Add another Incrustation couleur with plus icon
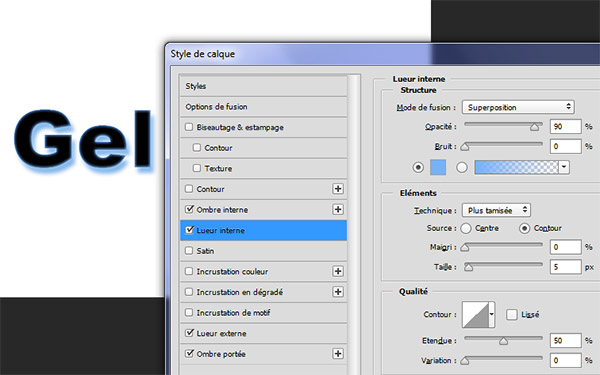Image resolution: width=600 pixels, height=375 pixels. point(338,271)
